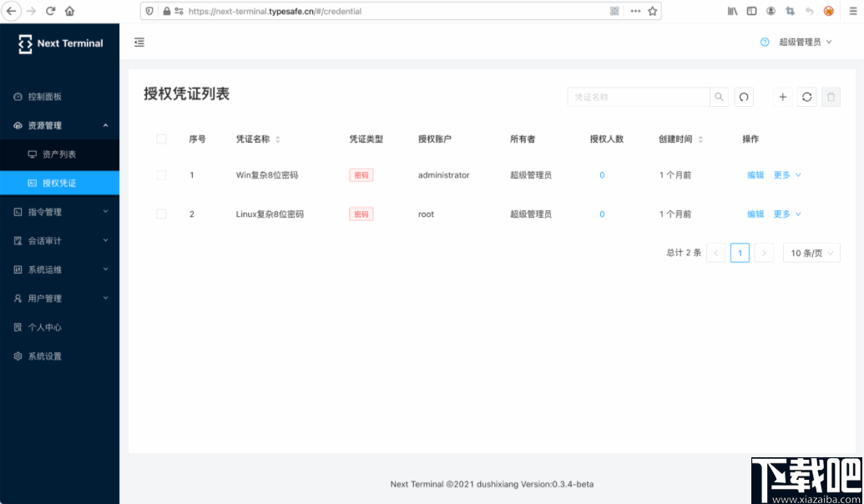
Task: Open the help question-mark icon
Action: (765, 42)
